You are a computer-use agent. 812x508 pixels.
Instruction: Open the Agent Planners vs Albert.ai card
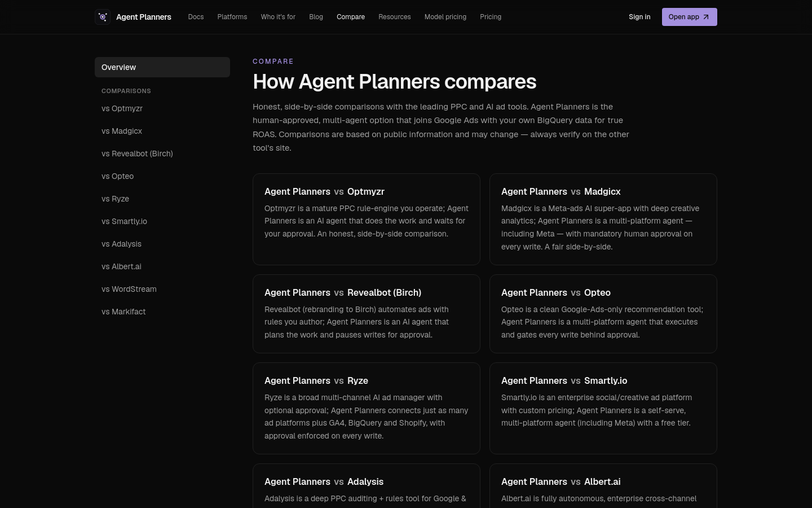click(x=603, y=486)
